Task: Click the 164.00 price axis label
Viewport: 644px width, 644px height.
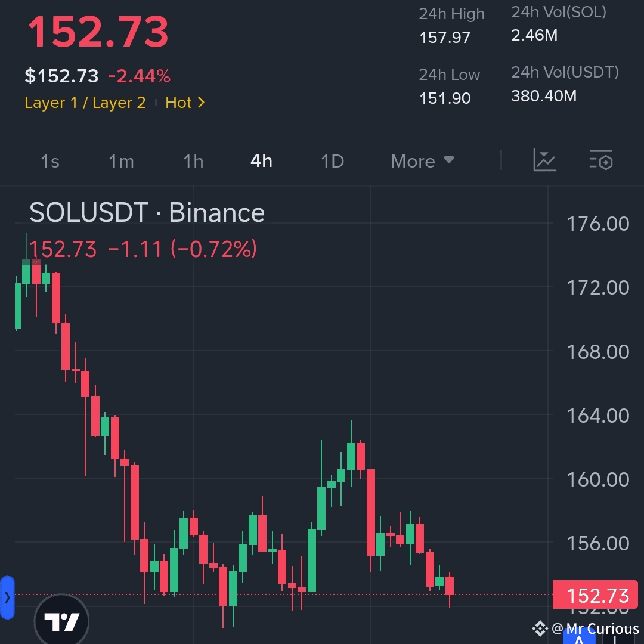Action: pyautogui.click(x=598, y=416)
